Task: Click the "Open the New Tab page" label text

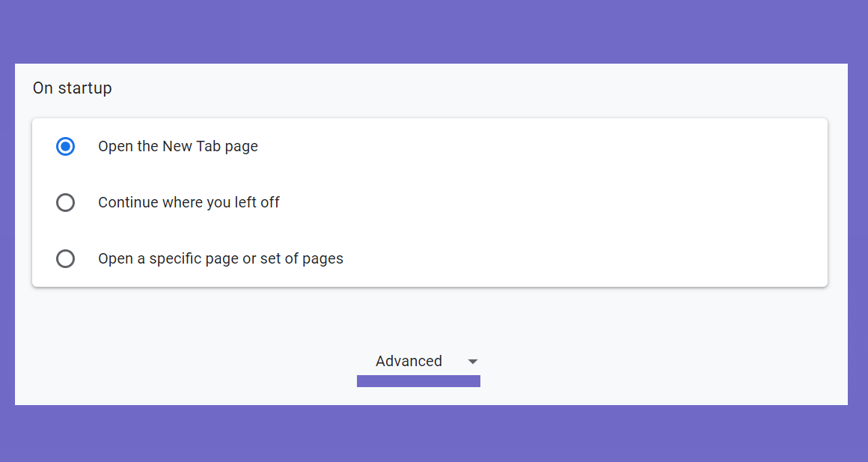Action: click(177, 146)
